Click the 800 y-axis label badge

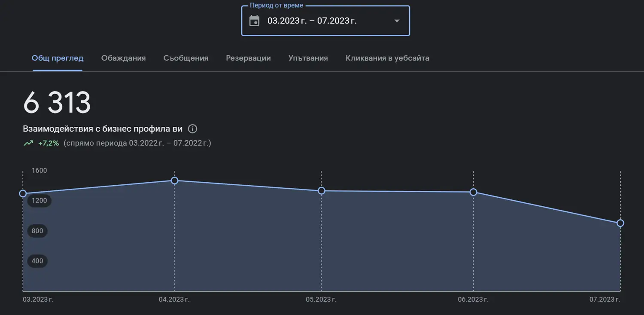tap(37, 231)
